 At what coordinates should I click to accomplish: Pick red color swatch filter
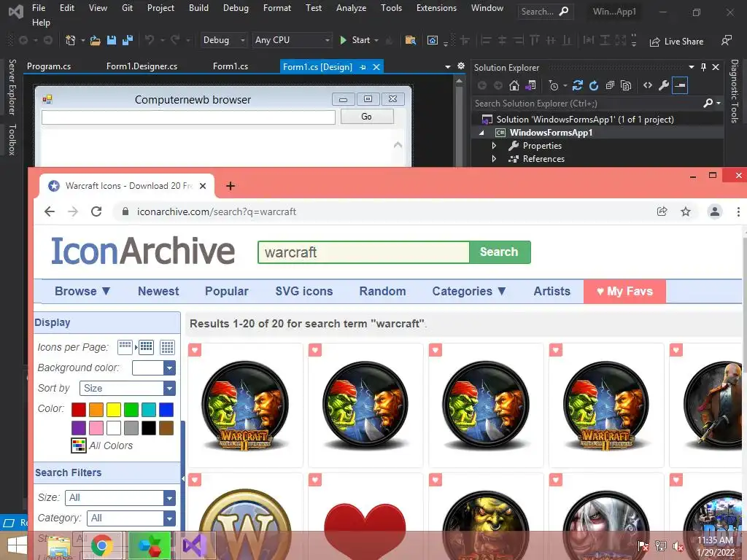[x=79, y=410]
